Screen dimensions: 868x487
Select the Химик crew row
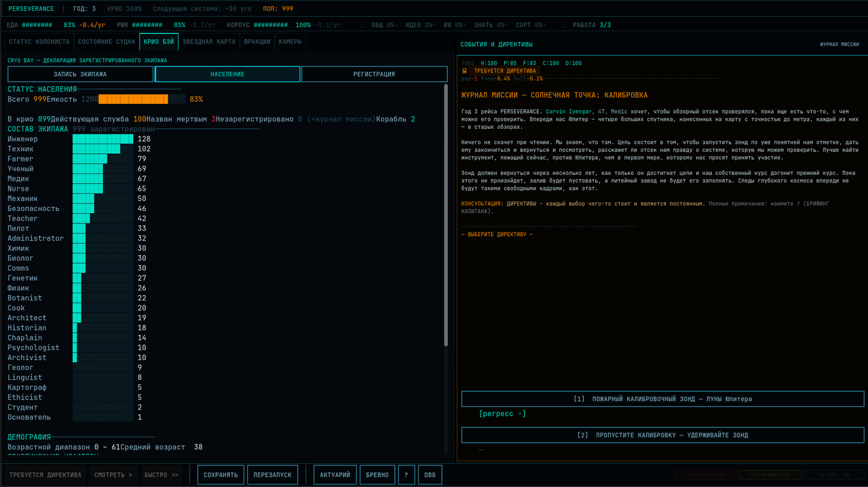coord(79,248)
